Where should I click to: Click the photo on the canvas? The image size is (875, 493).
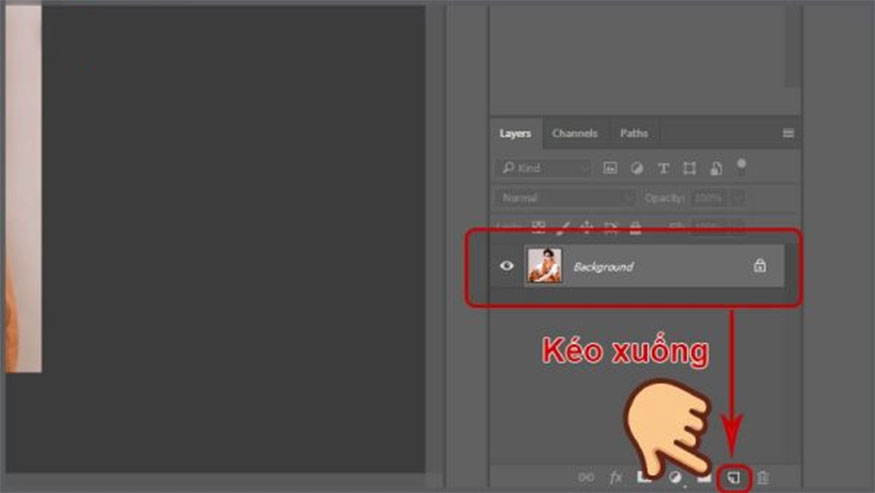tap(23, 189)
